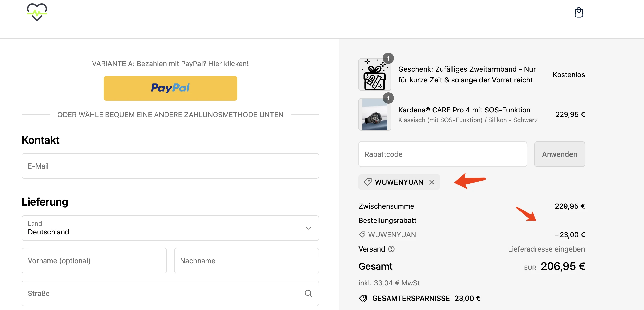Click the Vorname (optional) field

[94, 261]
